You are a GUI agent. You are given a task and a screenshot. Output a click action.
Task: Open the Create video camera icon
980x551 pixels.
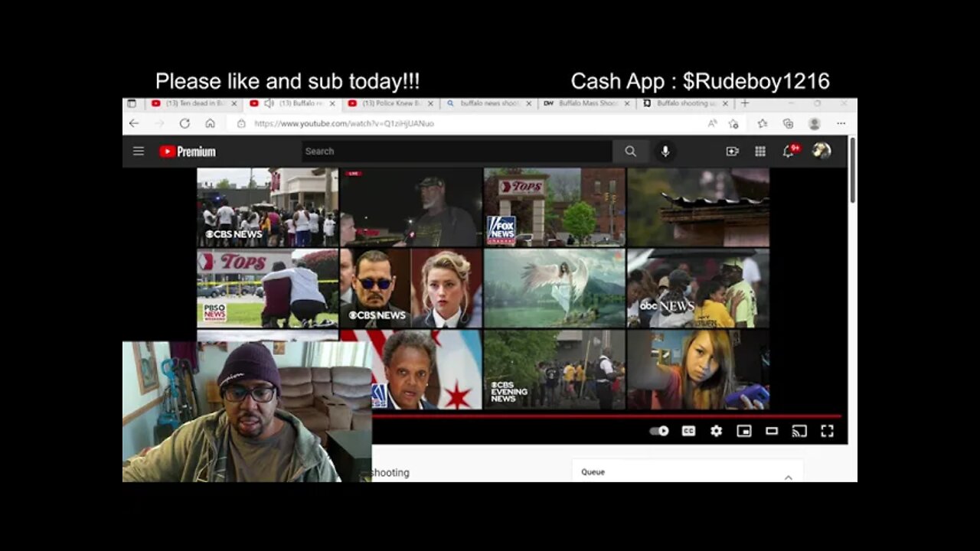(x=732, y=152)
